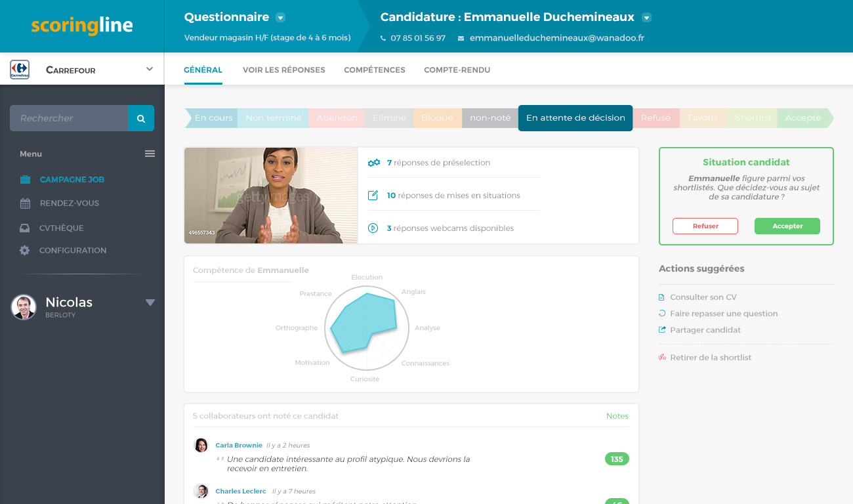This screenshot has width=853, height=504.
Task: Expand Nicolas Berloty user menu arrow
Action: 150,303
